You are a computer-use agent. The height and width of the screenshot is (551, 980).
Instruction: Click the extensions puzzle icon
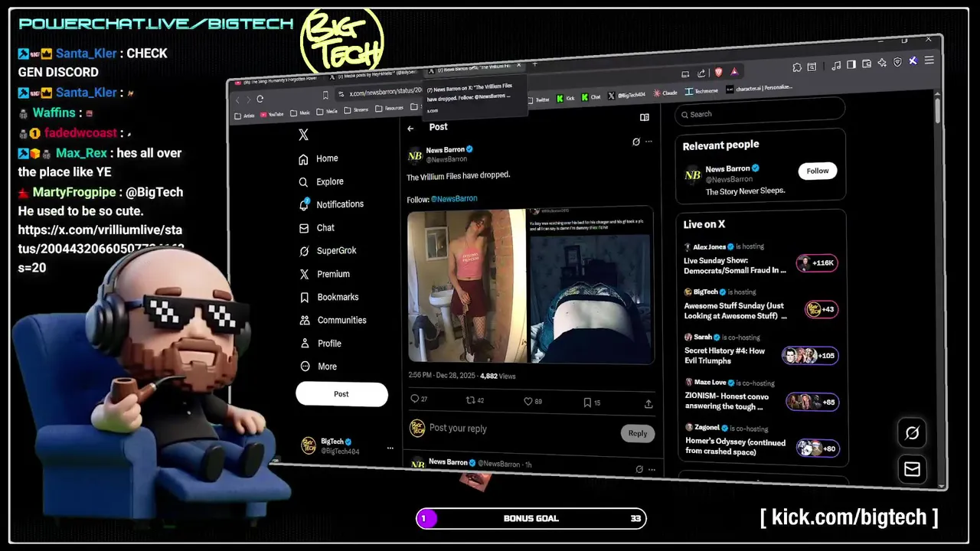pos(797,67)
